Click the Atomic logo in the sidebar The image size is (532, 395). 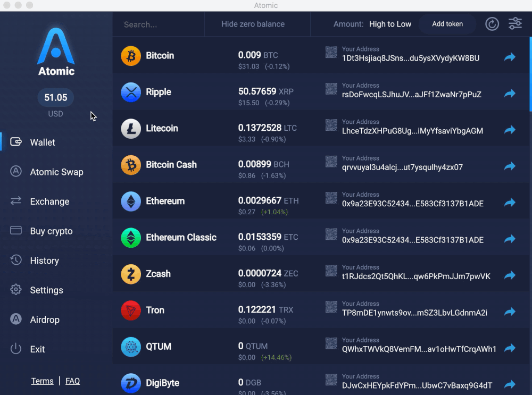(x=56, y=52)
